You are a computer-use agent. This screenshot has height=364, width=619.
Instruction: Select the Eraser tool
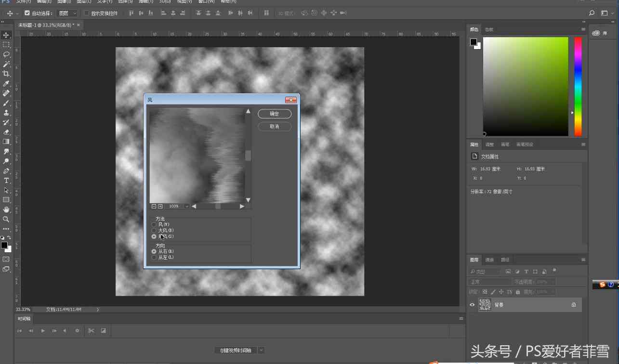(x=6, y=132)
